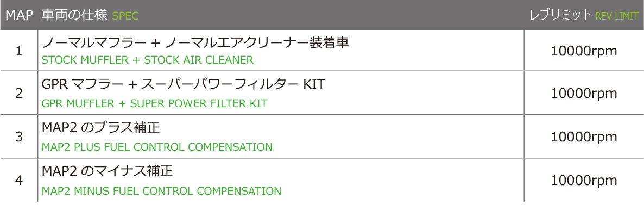
Task: Select the 車両の仕様 header text
Action: click(75, 15)
